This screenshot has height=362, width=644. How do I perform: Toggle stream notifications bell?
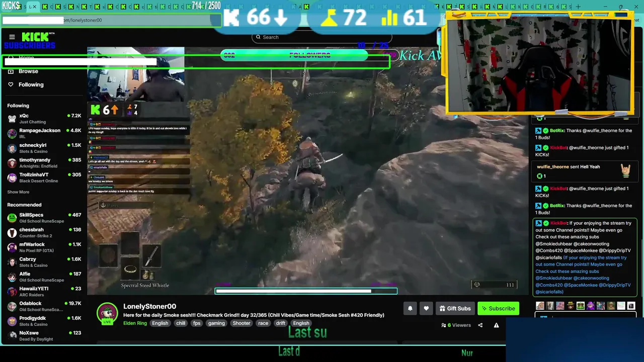click(410, 308)
